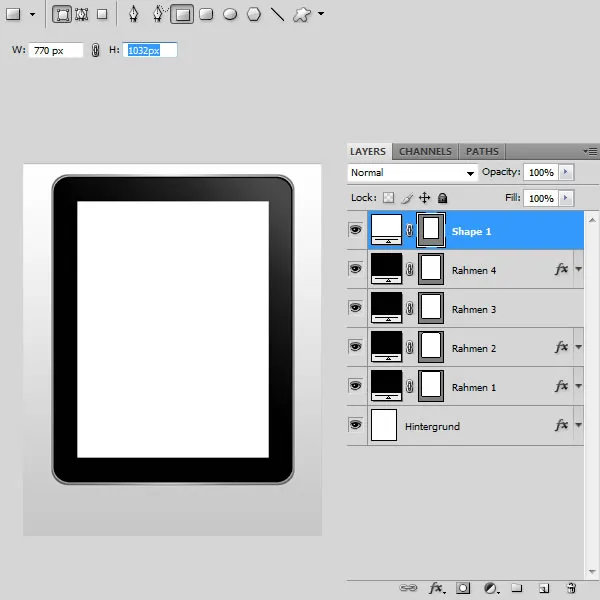Switch to Paths drawing mode

point(82,15)
